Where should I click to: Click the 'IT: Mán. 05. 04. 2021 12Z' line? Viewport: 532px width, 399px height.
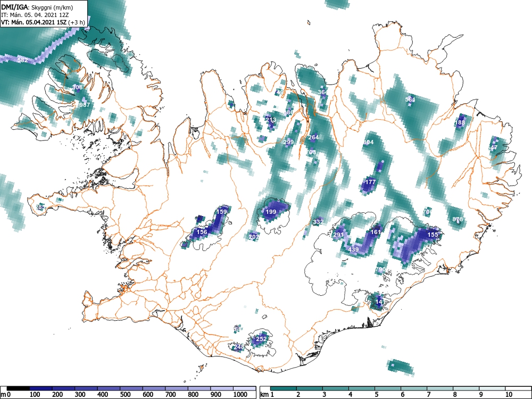pos(35,15)
